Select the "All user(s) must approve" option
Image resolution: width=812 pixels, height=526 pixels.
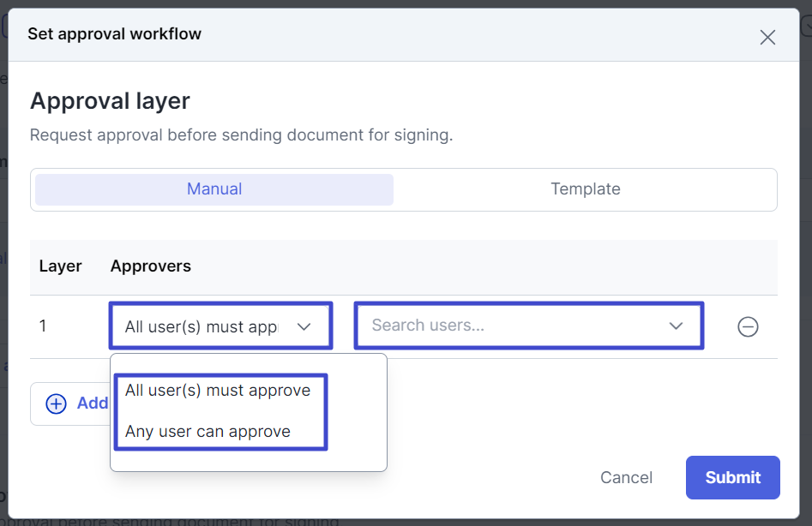tap(218, 391)
